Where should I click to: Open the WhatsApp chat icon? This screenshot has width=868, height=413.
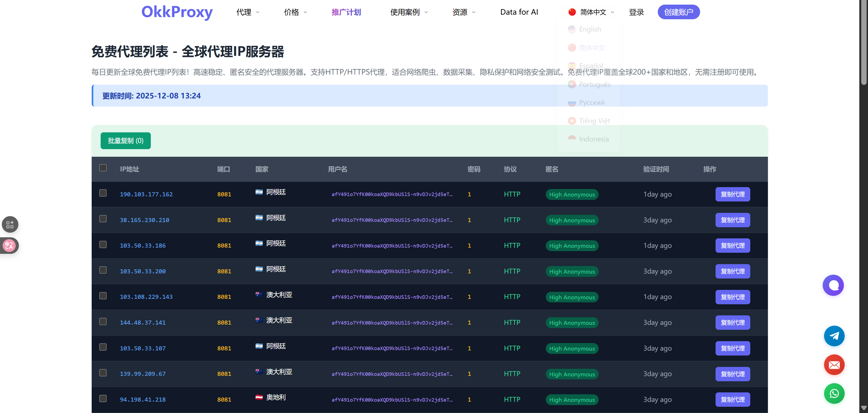click(x=834, y=393)
